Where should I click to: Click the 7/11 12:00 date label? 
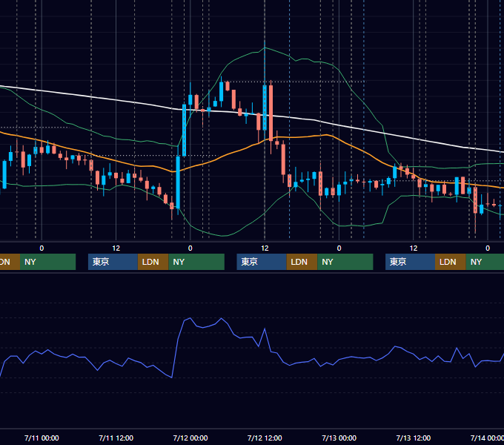pyautogui.click(x=116, y=438)
